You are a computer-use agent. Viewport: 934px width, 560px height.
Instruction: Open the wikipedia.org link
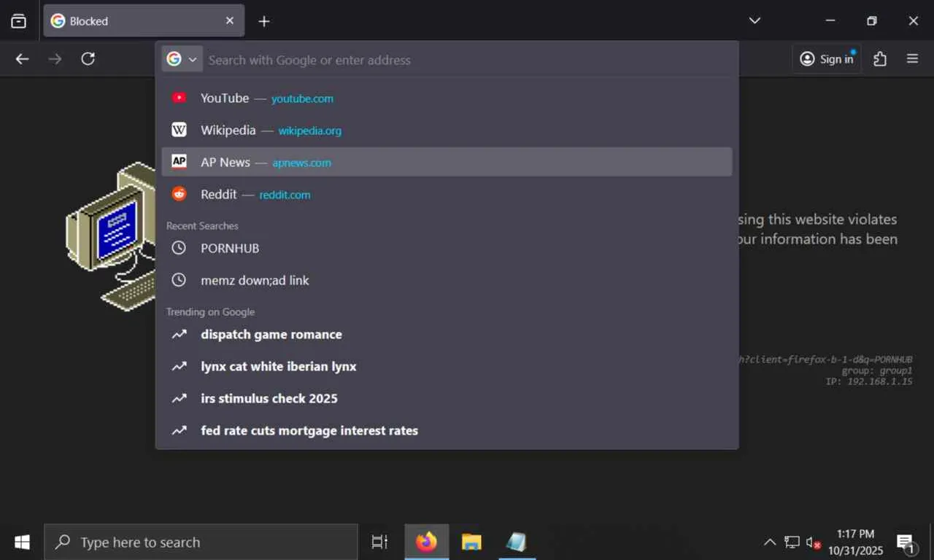point(309,131)
